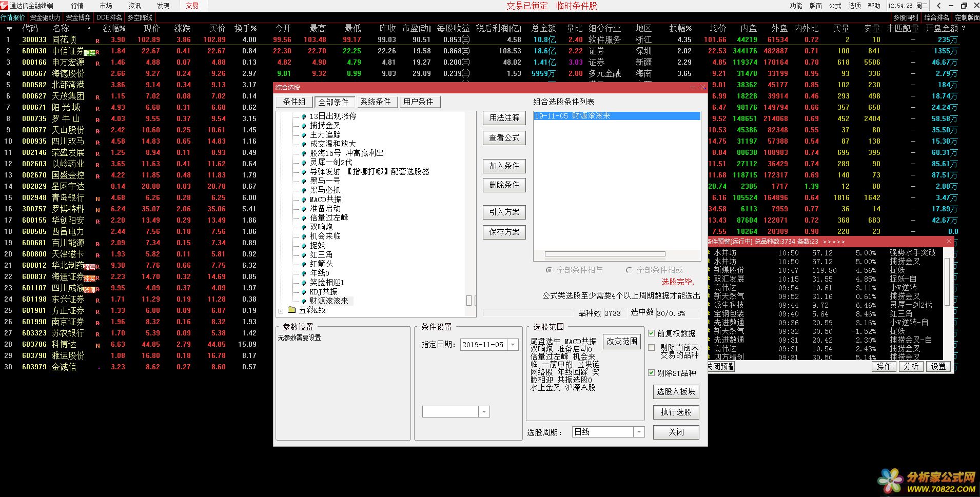Click the back arrow in title bar
The image size is (980, 497).
[x=938, y=6]
